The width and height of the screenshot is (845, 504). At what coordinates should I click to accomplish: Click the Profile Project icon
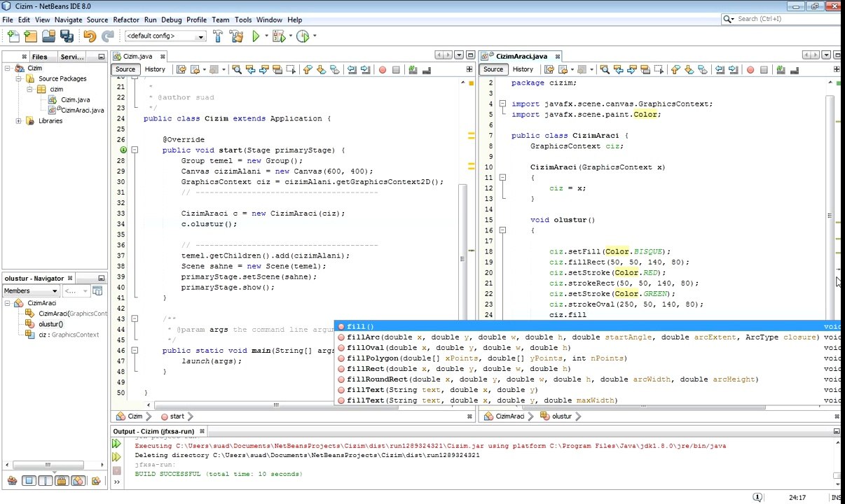tap(303, 36)
